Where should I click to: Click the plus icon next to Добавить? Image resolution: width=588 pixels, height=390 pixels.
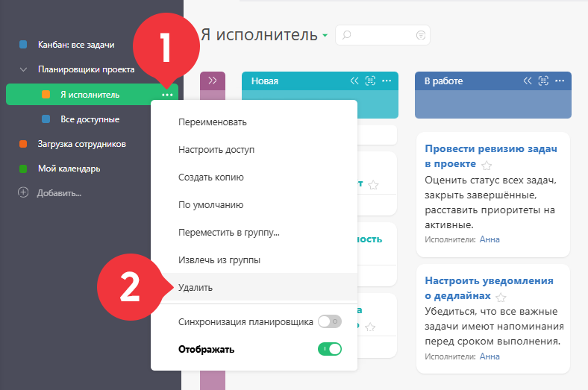[x=23, y=192]
